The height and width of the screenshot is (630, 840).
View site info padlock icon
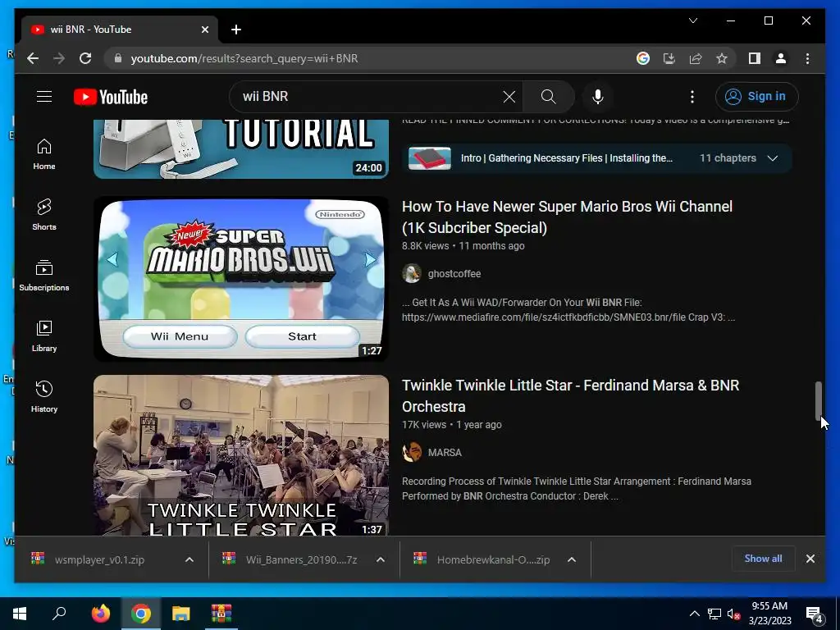(x=118, y=58)
